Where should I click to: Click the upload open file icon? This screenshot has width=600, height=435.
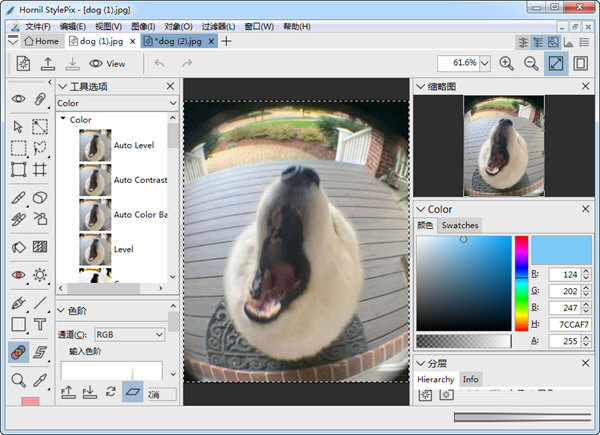(48, 64)
